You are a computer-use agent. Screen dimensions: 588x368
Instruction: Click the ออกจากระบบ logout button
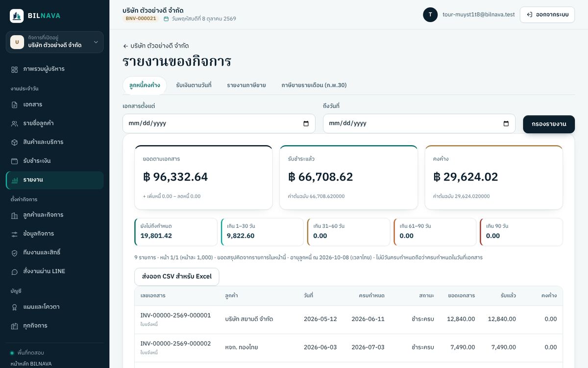coord(547,15)
